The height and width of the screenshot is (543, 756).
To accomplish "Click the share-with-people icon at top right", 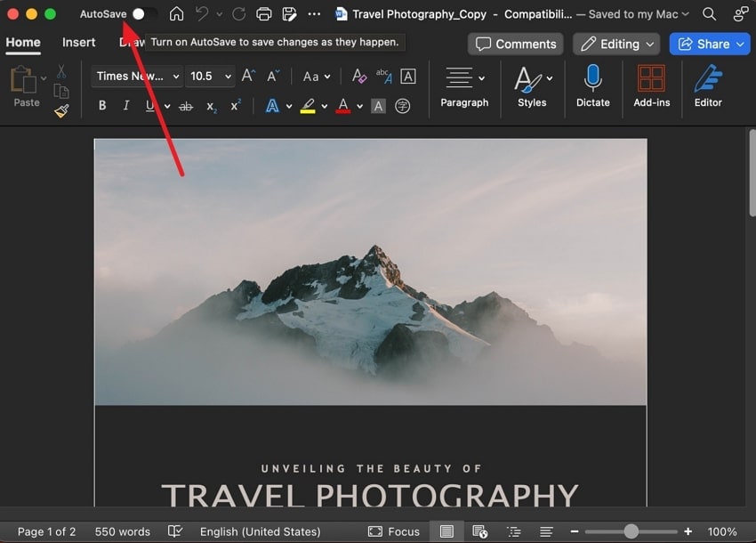I will (x=741, y=14).
